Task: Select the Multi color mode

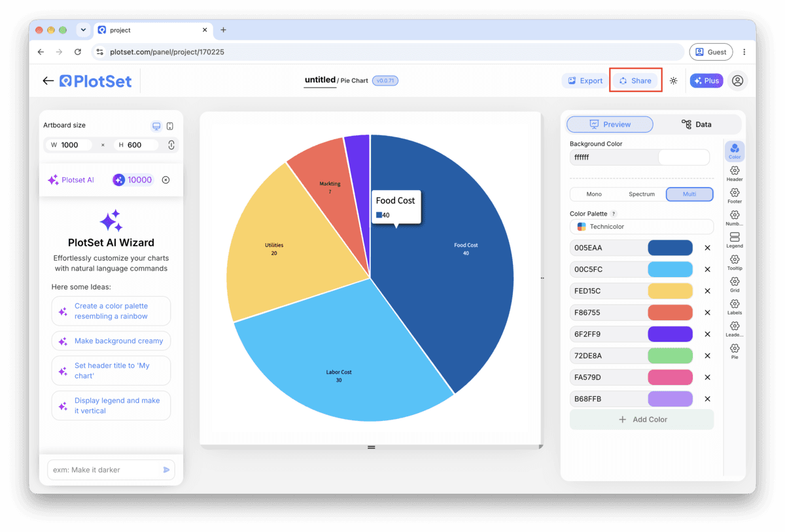Action: coord(689,194)
